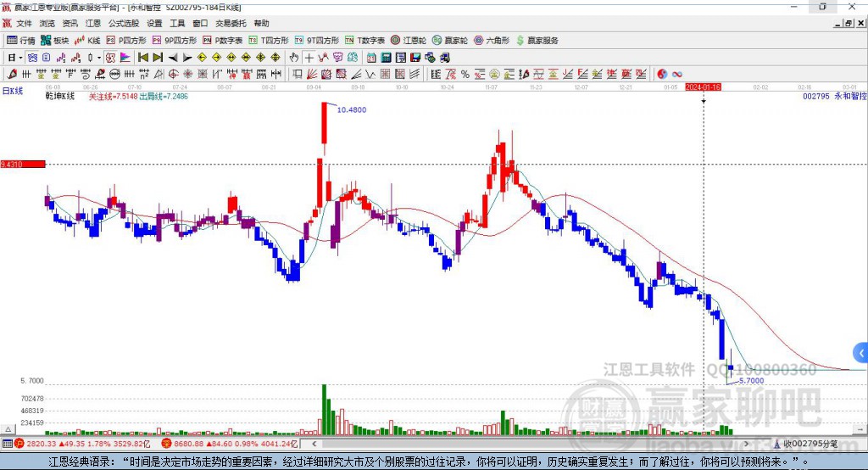Open the 收002795分笔 tick panel
The width and height of the screenshot is (868, 470).
pos(806,444)
